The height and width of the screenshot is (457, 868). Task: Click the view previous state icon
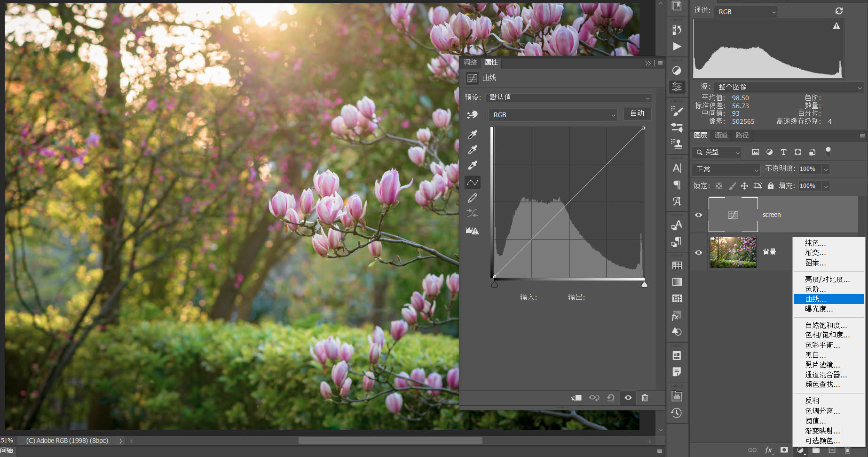(594, 398)
